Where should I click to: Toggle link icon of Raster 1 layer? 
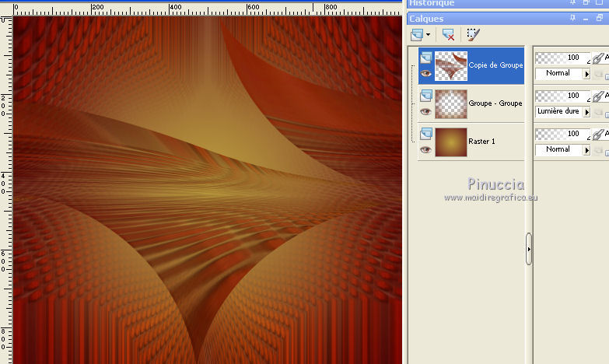(x=598, y=134)
